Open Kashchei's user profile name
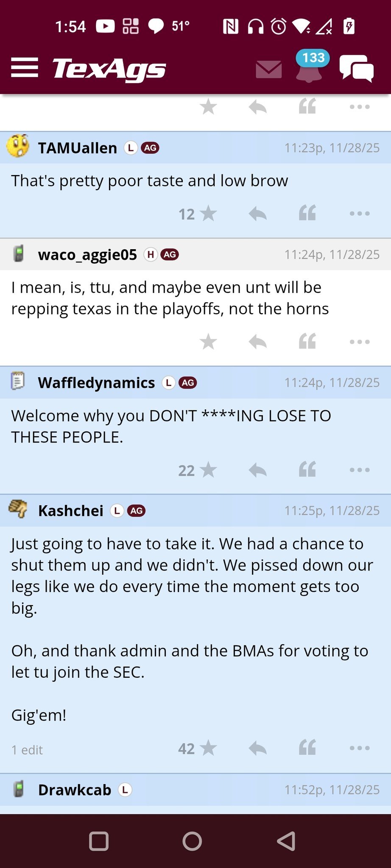 [71, 511]
